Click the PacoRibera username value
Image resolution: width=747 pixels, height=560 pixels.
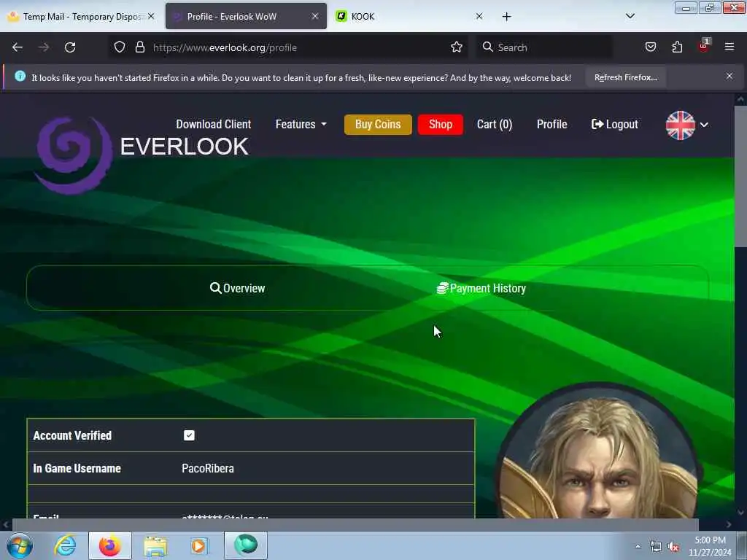click(x=208, y=468)
